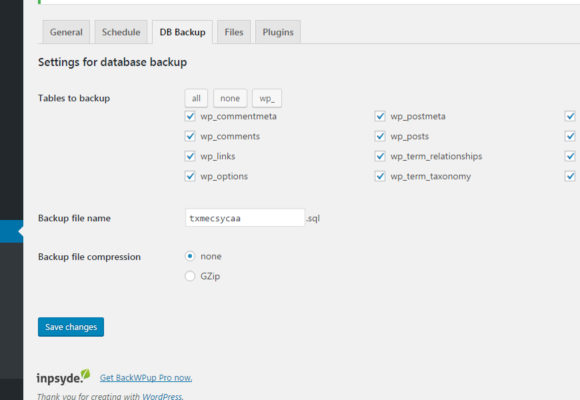Viewport: 580px width, 400px height.
Task: Click the Save changes button
Action: (71, 327)
